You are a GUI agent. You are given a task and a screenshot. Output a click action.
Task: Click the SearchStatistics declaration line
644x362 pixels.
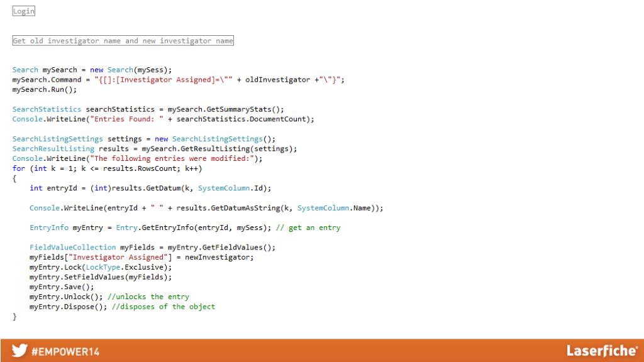click(x=148, y=109)
